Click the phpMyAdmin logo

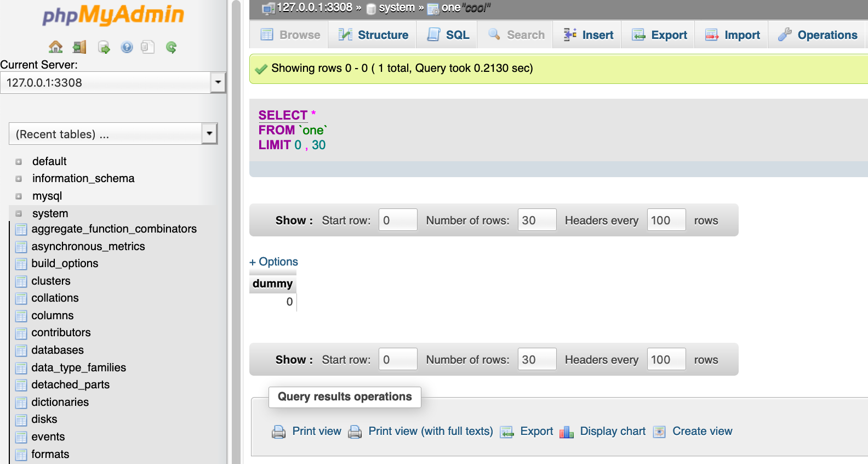113,15
